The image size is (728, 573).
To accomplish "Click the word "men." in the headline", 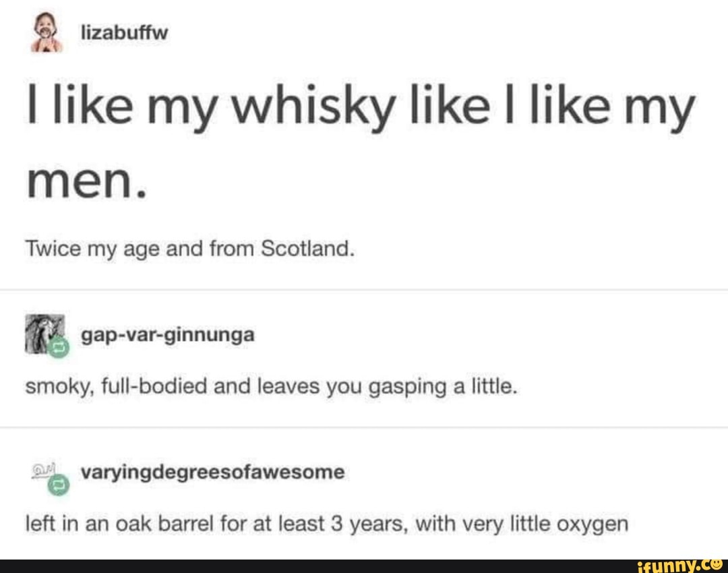I will [x=87, y=181].
